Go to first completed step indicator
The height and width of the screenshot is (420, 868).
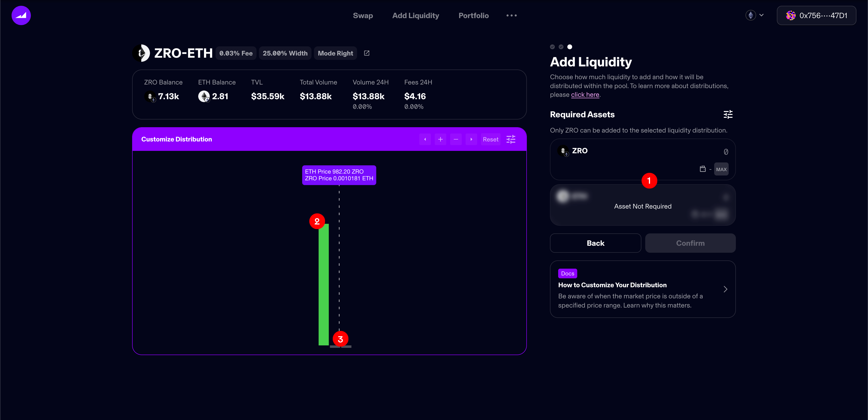[x=552, y=47]
